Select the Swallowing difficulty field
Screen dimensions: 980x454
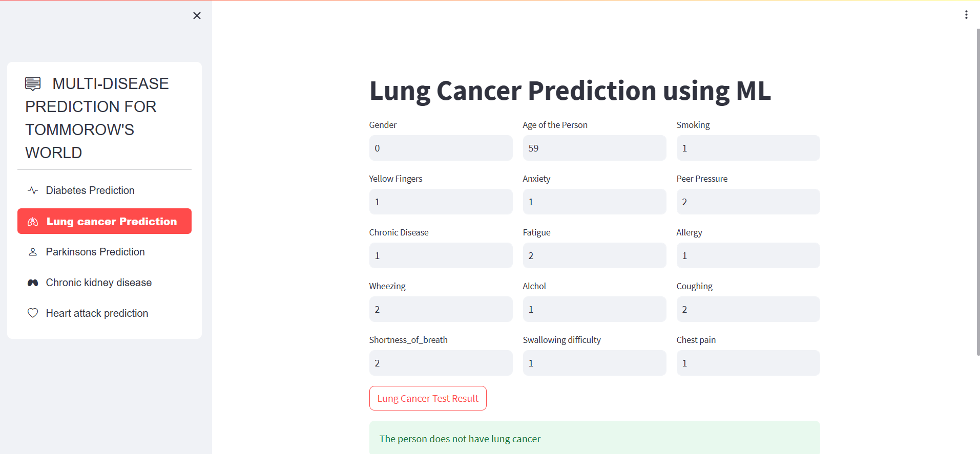point(594,363)
